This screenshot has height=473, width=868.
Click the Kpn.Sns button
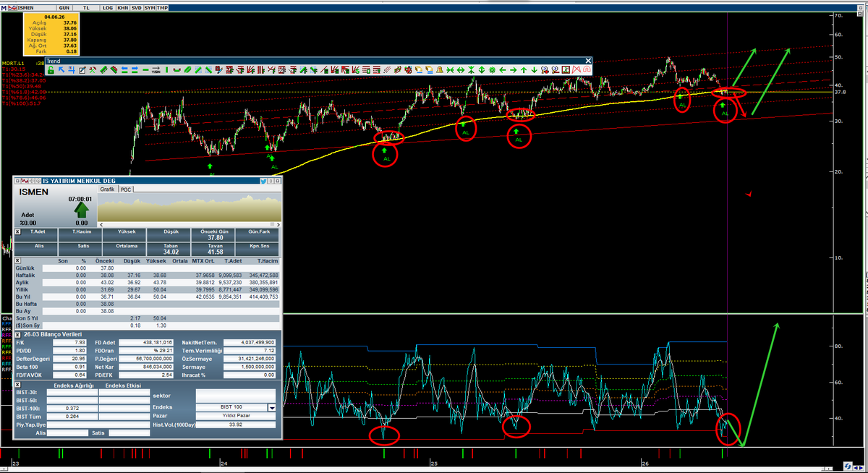coord(257,249)
